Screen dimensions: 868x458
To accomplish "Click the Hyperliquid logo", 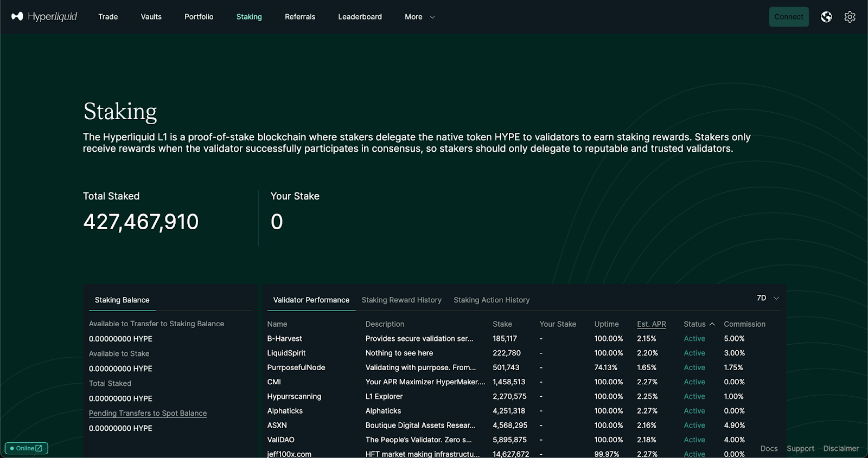I will pos(44,17).
